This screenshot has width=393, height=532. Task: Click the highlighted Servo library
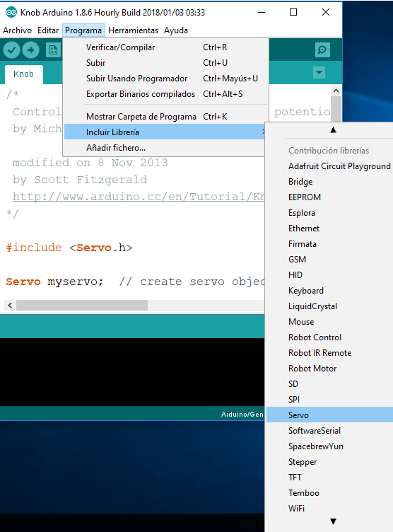click(329, 415)
